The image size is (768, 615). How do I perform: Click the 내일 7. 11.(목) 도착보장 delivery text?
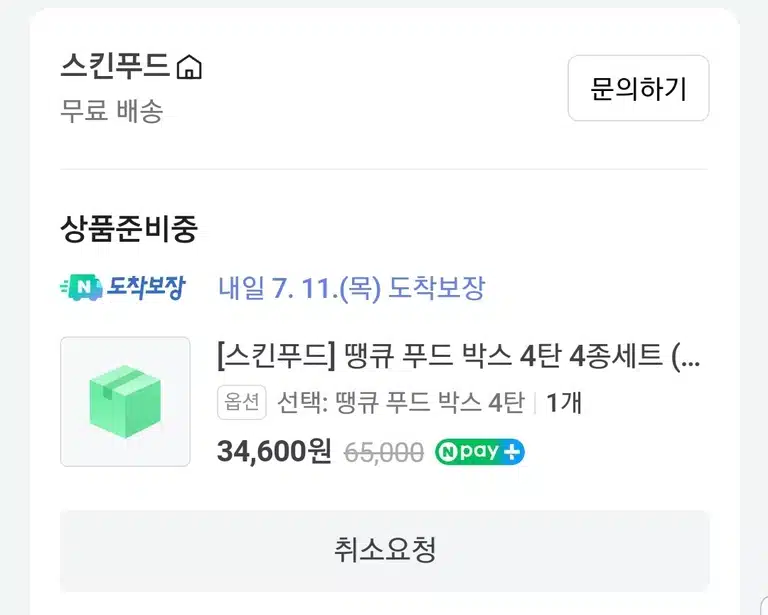coord(351,288)
